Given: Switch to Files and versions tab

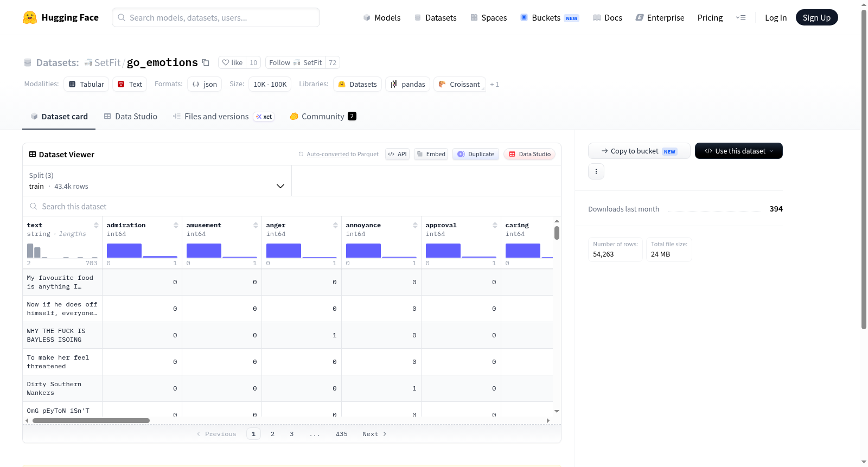Looking at the screenshot, I should coord(224,116).
